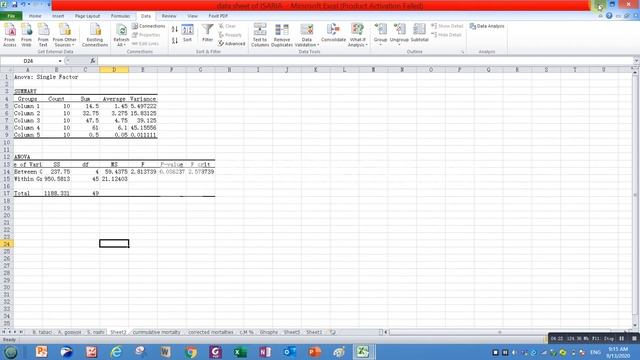Open Internet Explorer from the taskbar

(x=116, y=351)
